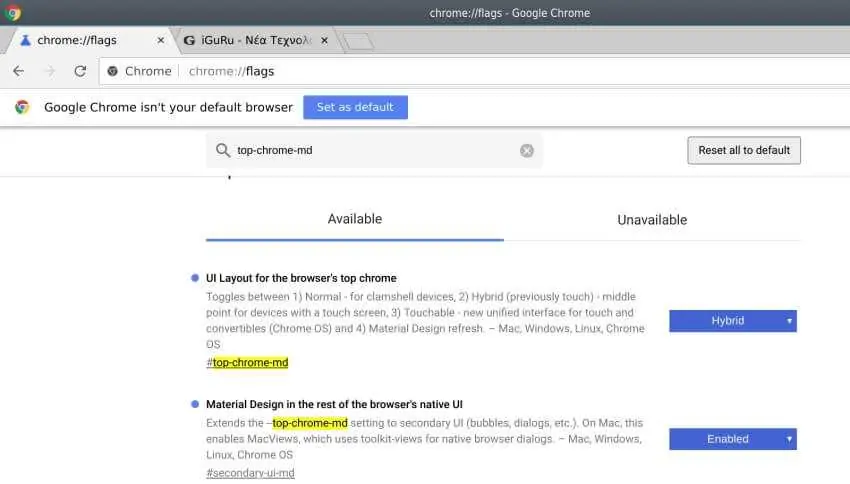Switch to the iGuRu tab
This screenshot has height=484, width=850.
click(255, 40)
